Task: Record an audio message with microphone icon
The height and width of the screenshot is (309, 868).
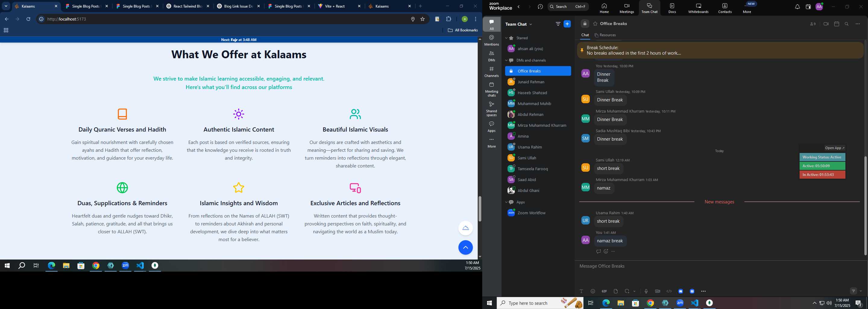Action: [x=646, y=291]
